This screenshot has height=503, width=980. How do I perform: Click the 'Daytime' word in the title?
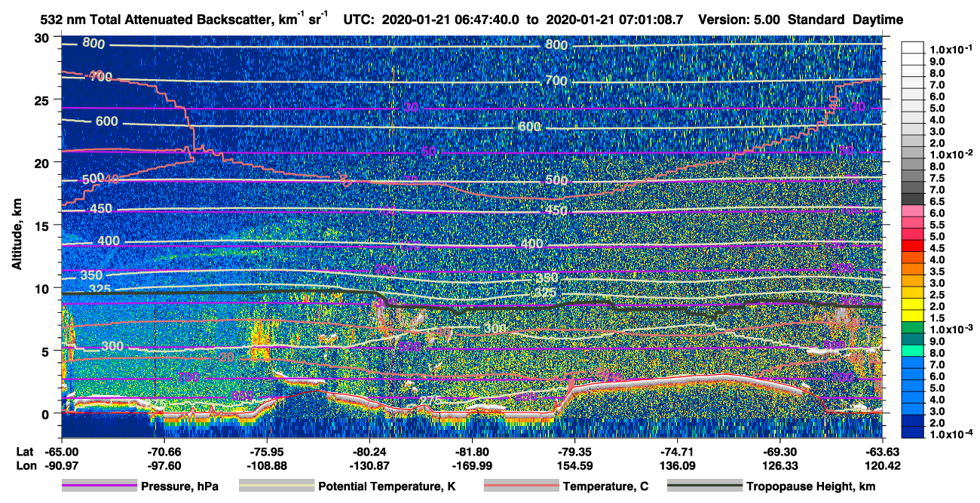pos(878,20)
